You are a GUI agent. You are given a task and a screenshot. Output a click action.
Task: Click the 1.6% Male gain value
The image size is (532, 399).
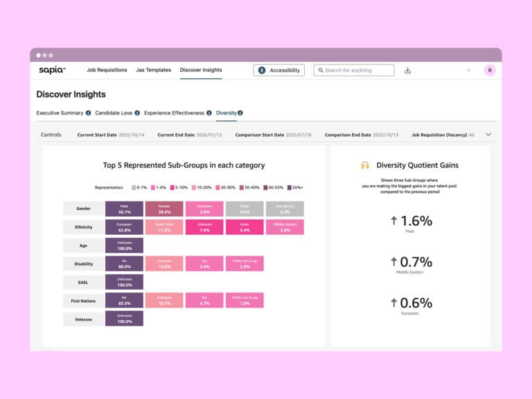416,221
